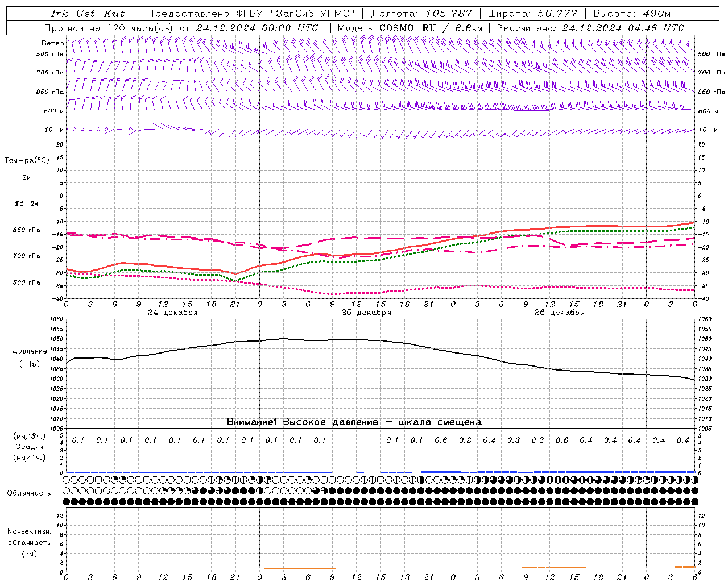Click the Конвективн. label
This screenshot has width=728, height=582.
coord(29,531)
